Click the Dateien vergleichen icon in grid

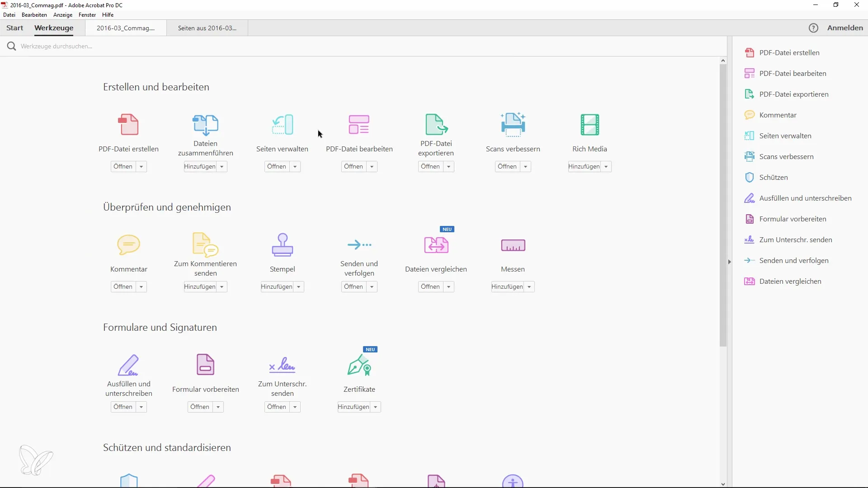[x=436, y=245]
